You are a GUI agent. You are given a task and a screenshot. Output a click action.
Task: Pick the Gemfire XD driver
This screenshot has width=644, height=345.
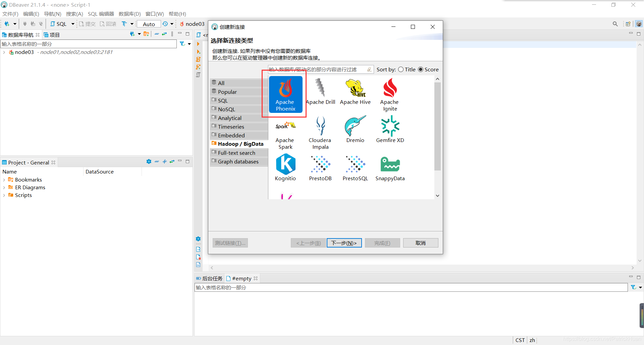(390, 130)
